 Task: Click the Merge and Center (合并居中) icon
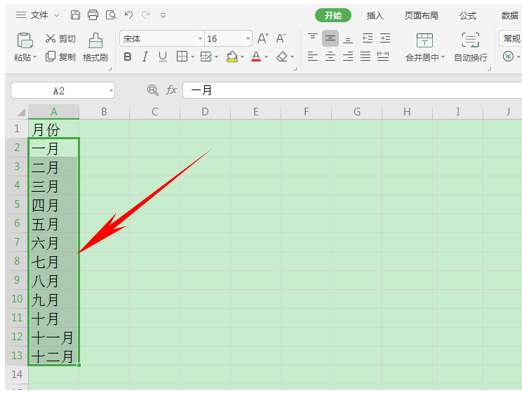click(x=425, y=47)
